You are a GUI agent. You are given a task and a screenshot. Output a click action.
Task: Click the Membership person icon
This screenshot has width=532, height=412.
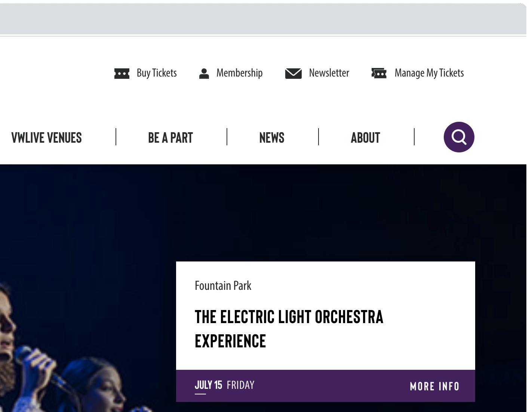(204, 74)
